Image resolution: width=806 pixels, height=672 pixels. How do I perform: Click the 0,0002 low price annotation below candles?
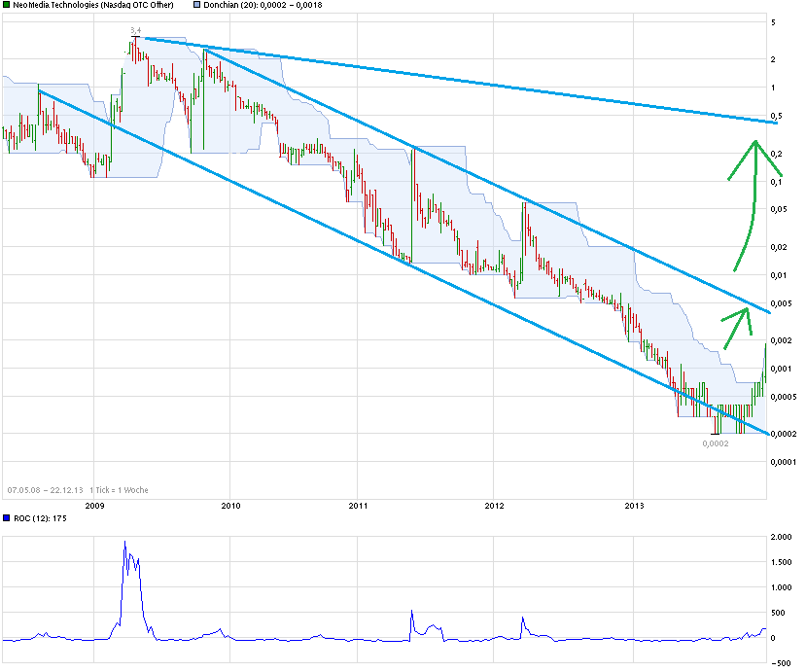pyautogui.click(x=715, y=442)
